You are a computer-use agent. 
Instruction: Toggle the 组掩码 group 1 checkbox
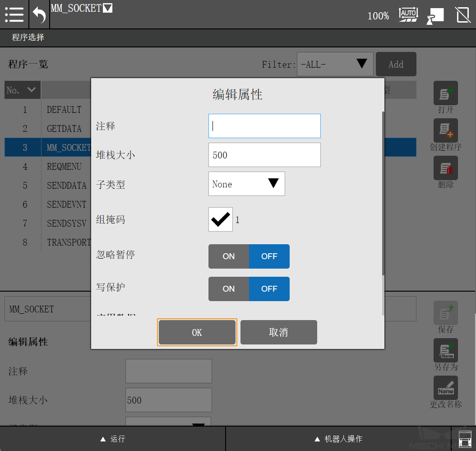click(x=220, y=219)
